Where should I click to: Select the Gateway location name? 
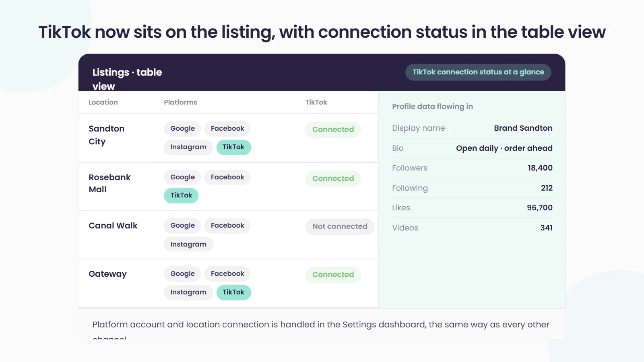[107, 274]
